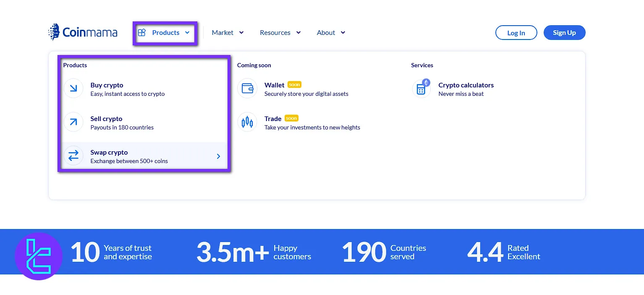
Task: Click the soon badge next to Wallet
Action: (294, 84)
